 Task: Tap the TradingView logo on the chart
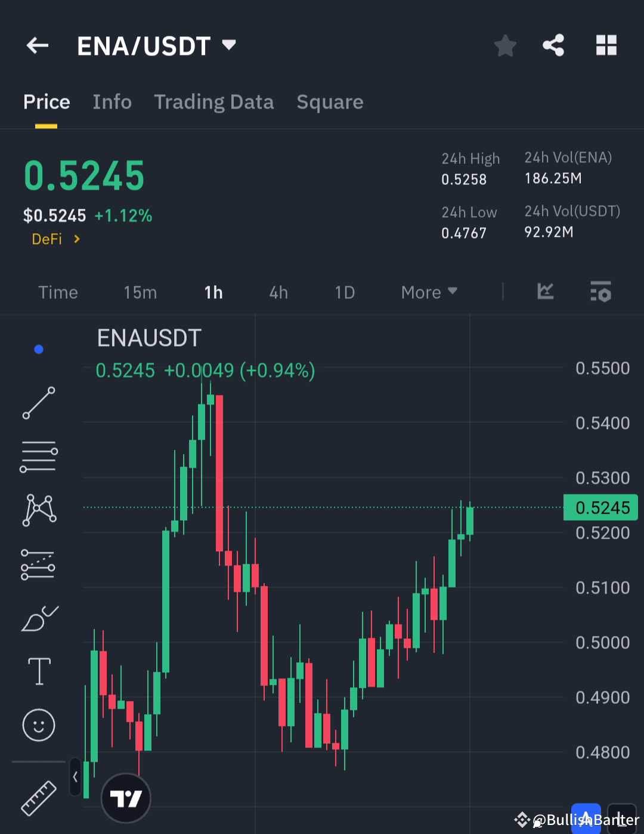[125, 798]
